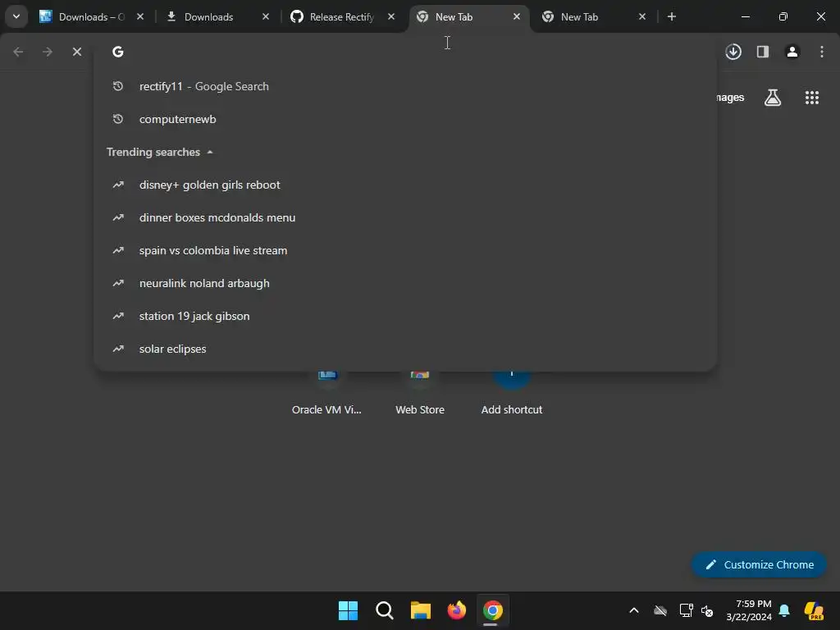The image size is (840, 630).
Task: Open the Web Store shortcut
Action: pyautogui.click(x=420, y=394)
